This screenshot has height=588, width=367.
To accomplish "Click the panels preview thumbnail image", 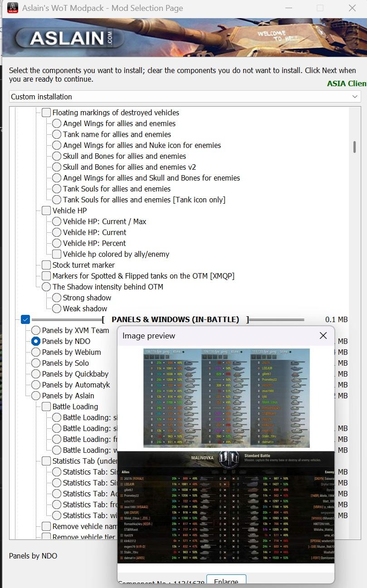I will pyautogui.click(x=226, y=398).
